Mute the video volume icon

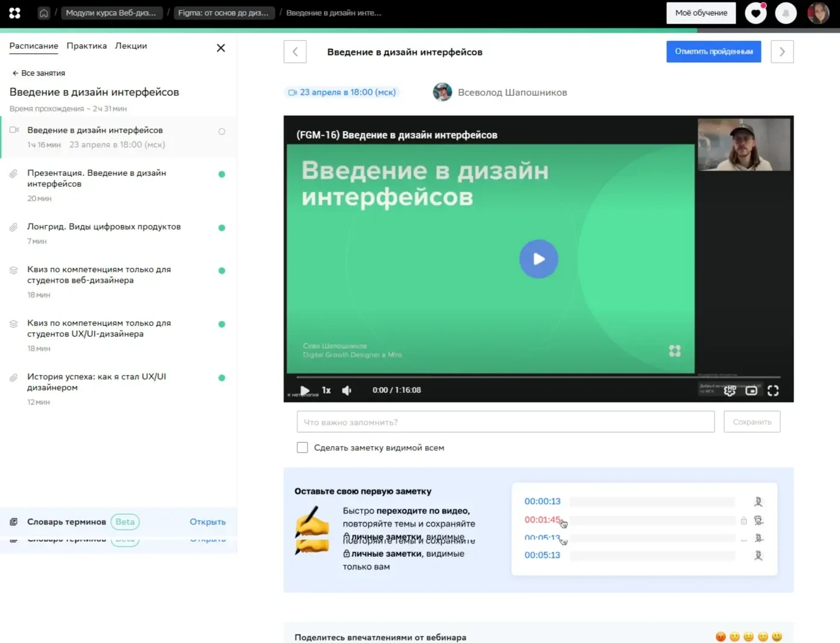(347, 391)
